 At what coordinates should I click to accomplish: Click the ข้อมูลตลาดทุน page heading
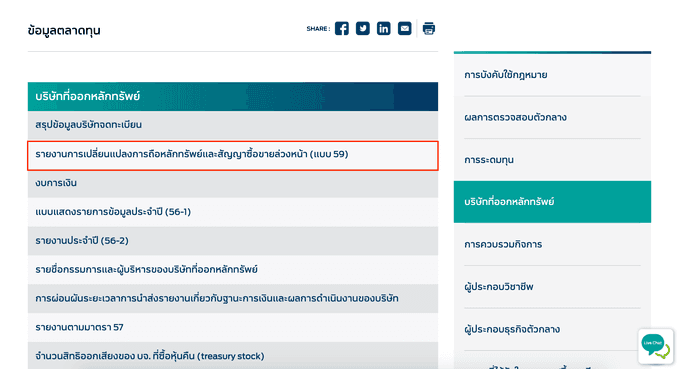coord(64,30)
